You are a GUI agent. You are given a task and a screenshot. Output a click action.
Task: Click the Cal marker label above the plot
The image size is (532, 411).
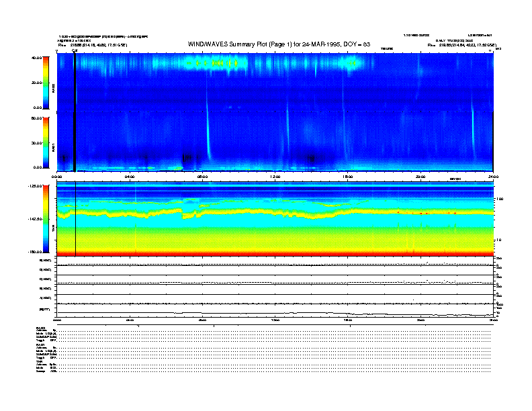click(75, 50)
